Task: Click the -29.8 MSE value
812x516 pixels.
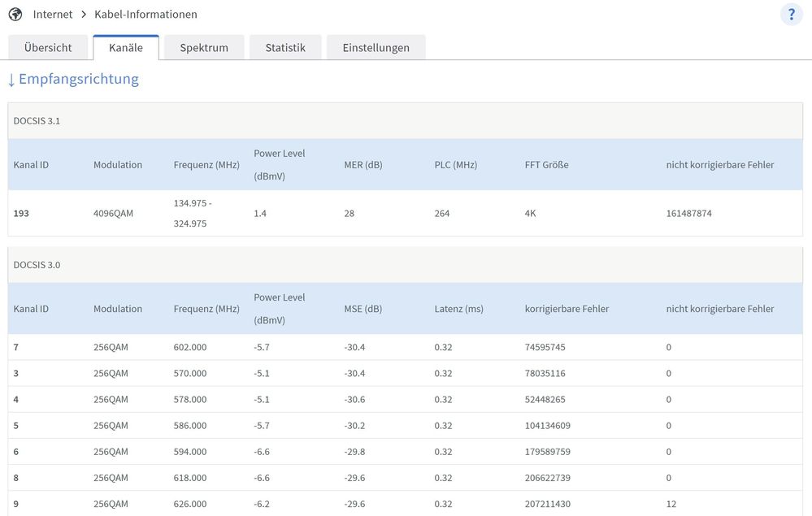Action: [354, 452]
